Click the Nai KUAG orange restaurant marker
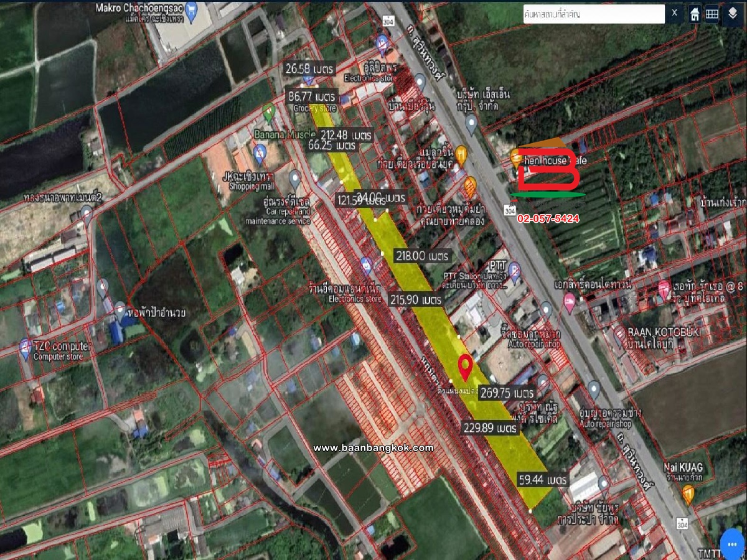 688,493
